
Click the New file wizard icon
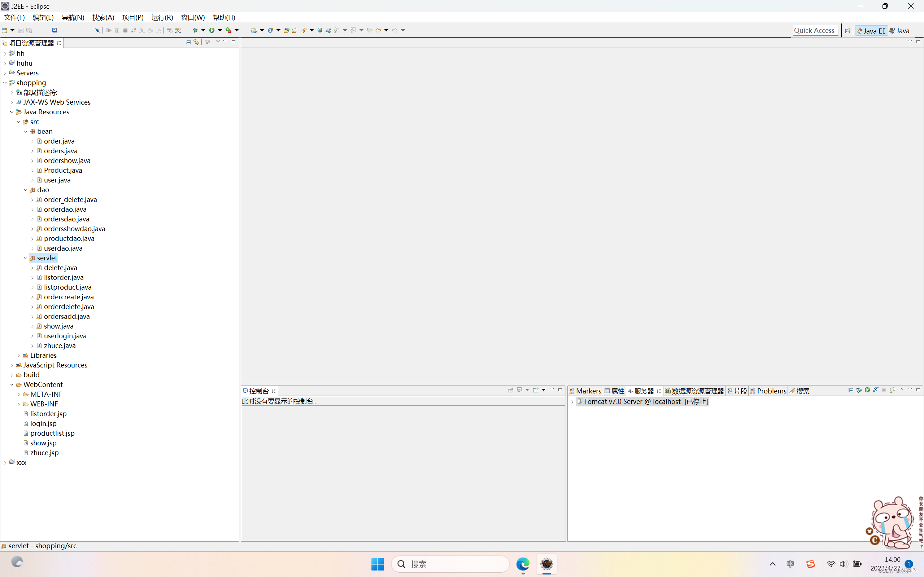click(x=5, y=30)
